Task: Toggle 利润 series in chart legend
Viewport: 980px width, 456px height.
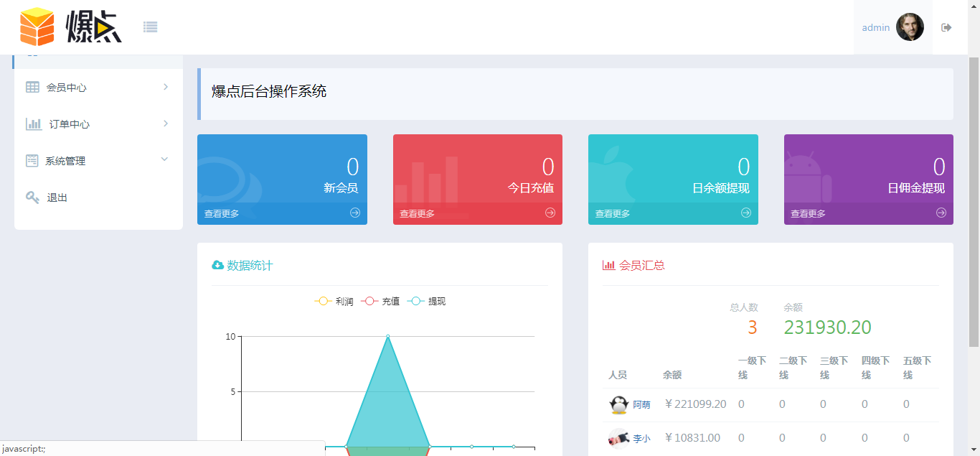Action: click(x=334, y=302)
